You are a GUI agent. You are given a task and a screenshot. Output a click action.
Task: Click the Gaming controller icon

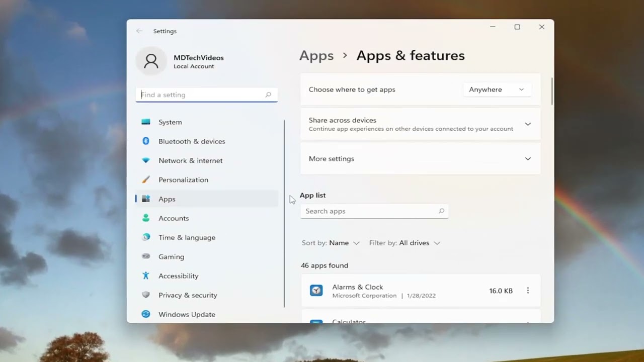point(146,256)
